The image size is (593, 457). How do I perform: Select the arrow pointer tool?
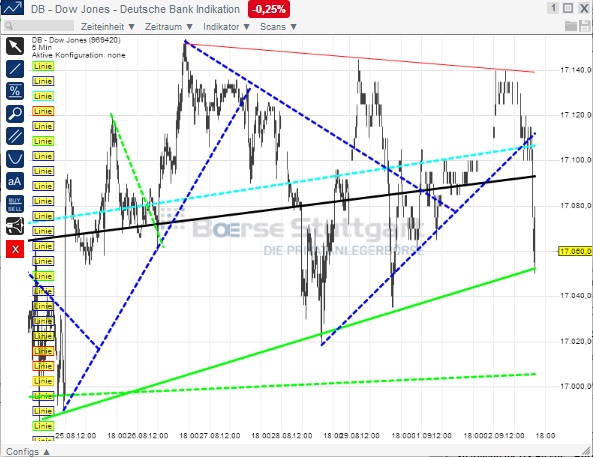coord(15,46)
